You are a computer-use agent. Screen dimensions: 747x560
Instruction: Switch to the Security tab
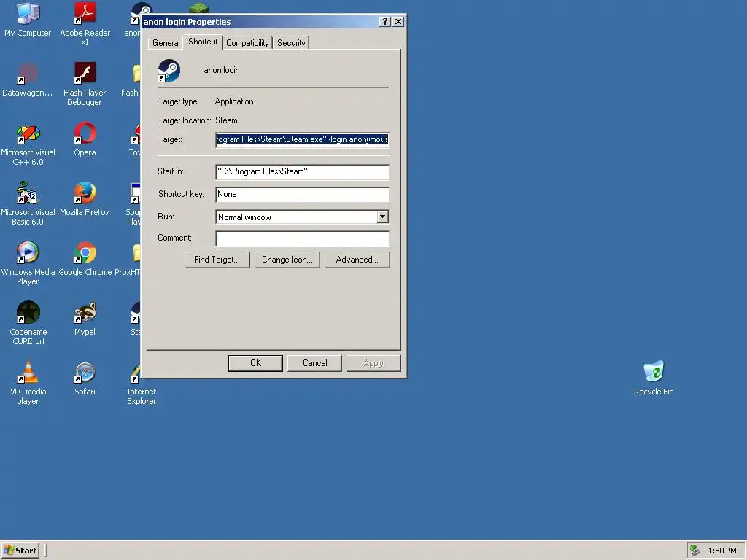[291, 43]
